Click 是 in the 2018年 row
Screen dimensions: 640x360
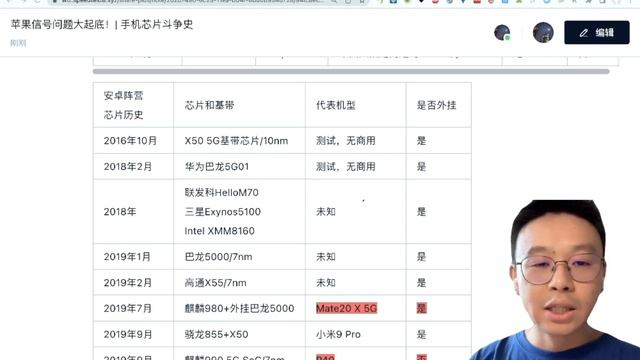click(421, 212)
